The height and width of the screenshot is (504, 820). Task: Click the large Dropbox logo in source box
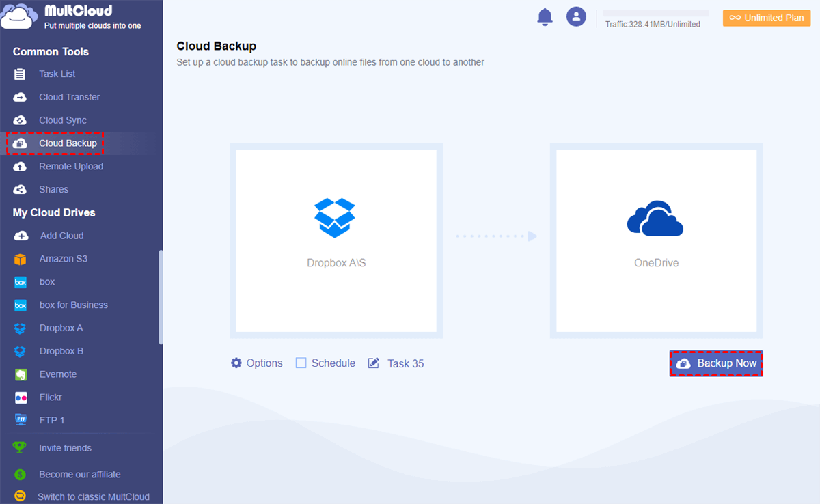tap(335, 218)
